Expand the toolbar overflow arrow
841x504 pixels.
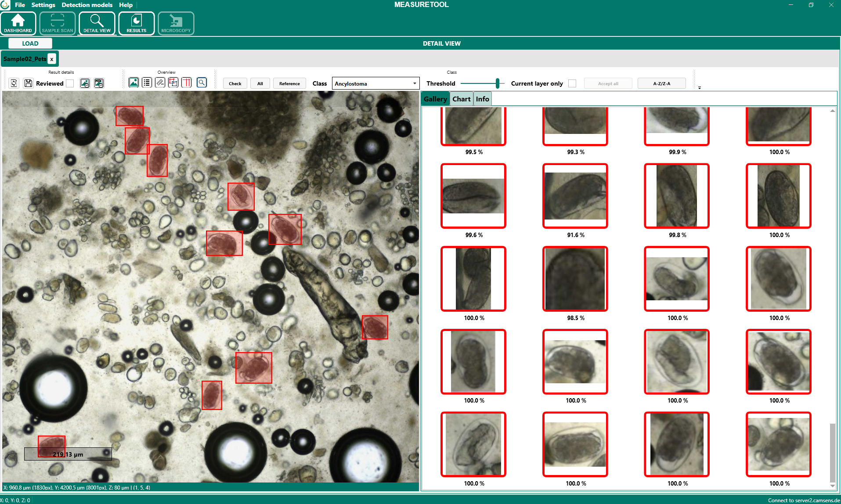pyautogui.click(x=699, y=88)
